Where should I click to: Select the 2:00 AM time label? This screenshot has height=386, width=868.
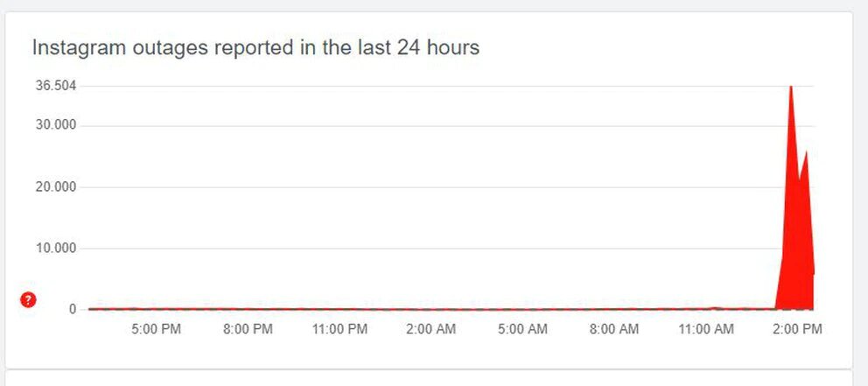click(x=431, y=330)
